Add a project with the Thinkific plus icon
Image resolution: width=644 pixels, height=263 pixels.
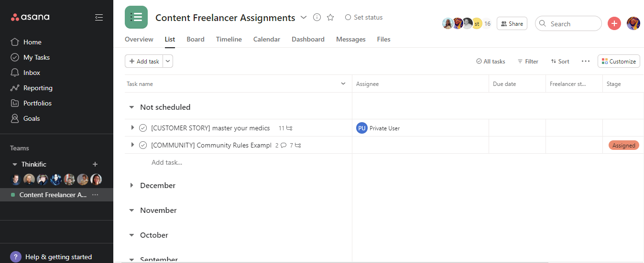[x=95, y=164]
